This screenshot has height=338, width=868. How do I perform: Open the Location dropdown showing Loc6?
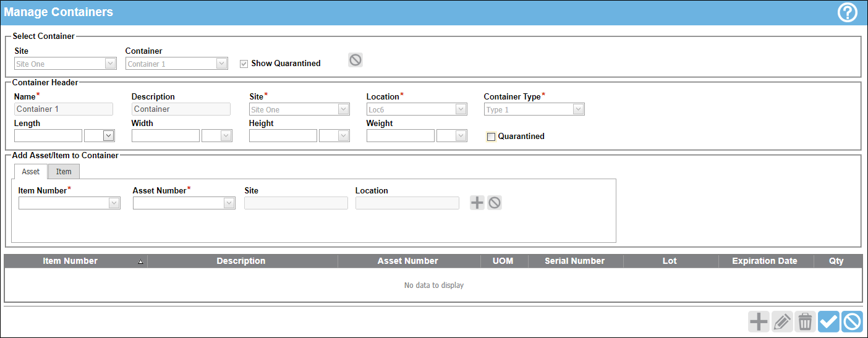(461, 109)
